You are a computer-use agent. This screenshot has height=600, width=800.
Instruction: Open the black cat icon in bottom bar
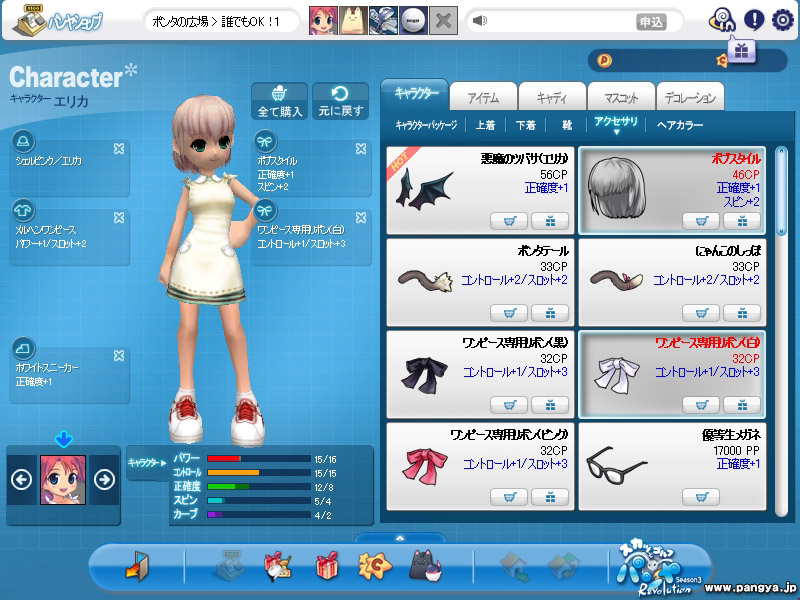coord(426,566)
